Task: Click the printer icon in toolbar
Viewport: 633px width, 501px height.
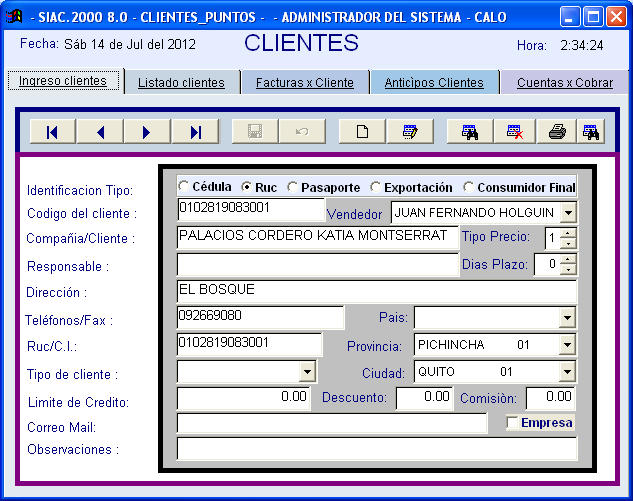Action: (x=557, y=132)
